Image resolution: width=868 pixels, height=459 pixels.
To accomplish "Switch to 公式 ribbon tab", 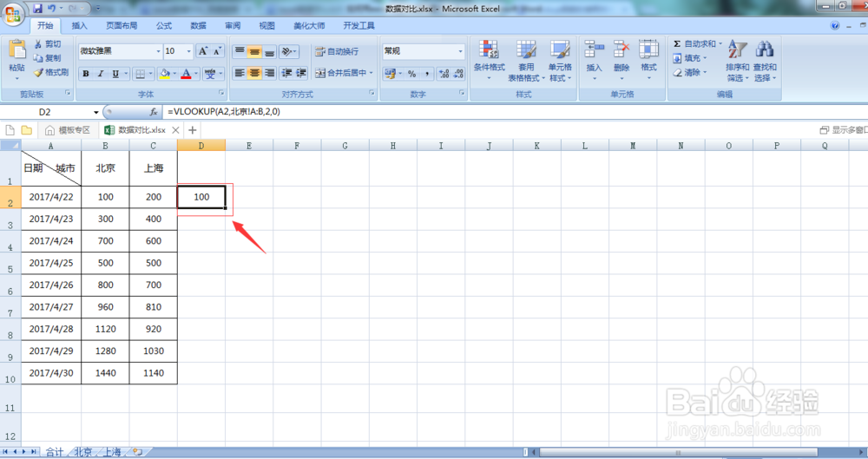I will tap(164, 25).
